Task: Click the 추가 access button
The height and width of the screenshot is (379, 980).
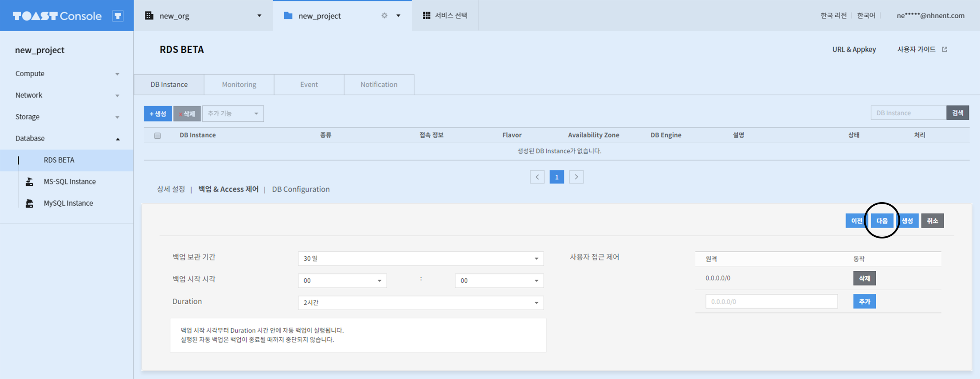Action: [864, 301]
